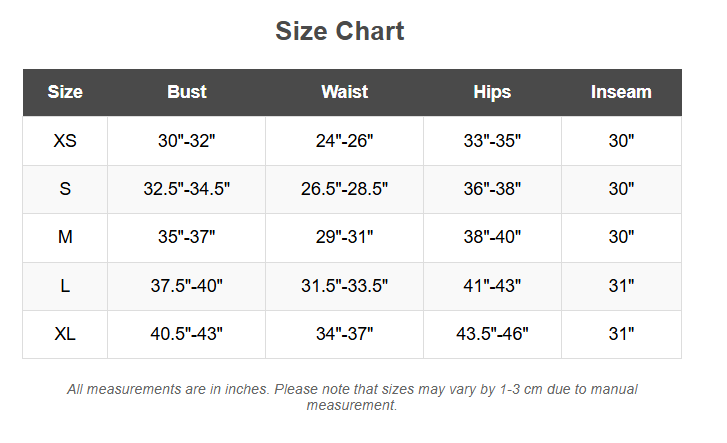Select the XS size row label
The width and height of the screenshot is (727, 443).
pyautogui.click(x=65, y=141)
